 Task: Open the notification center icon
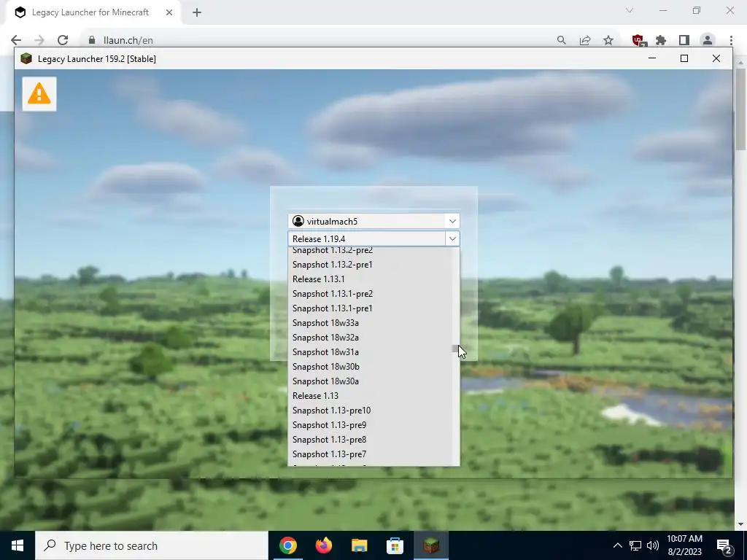[x=724, y=546]
